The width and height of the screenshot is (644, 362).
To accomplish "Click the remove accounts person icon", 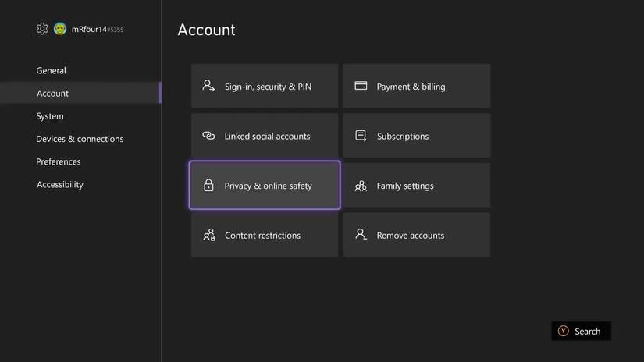I will pos(361,235).
